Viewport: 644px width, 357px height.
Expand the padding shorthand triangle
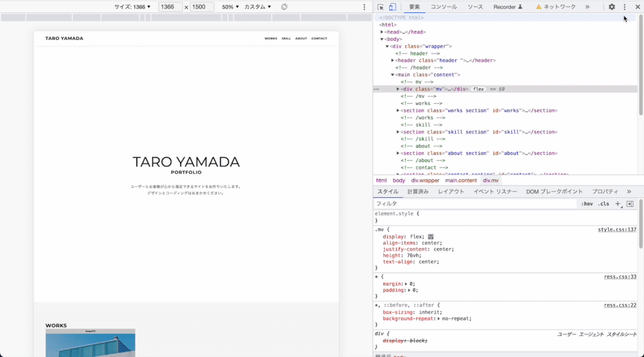click(410, 290)
